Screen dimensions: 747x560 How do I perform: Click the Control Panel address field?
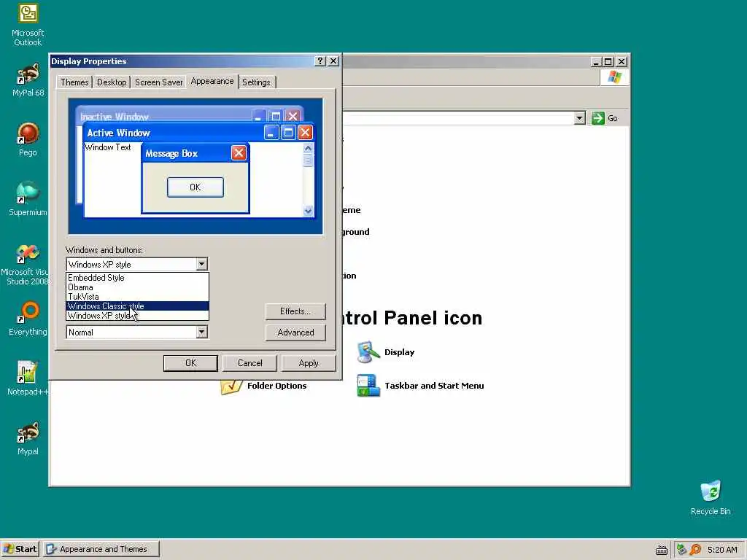click(457, 118)
